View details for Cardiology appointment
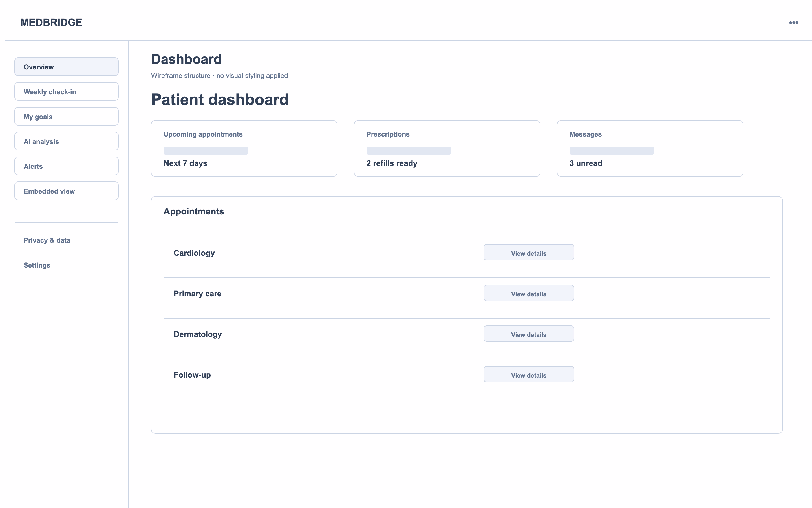812x508 pixels. click(x=528, y=252)
